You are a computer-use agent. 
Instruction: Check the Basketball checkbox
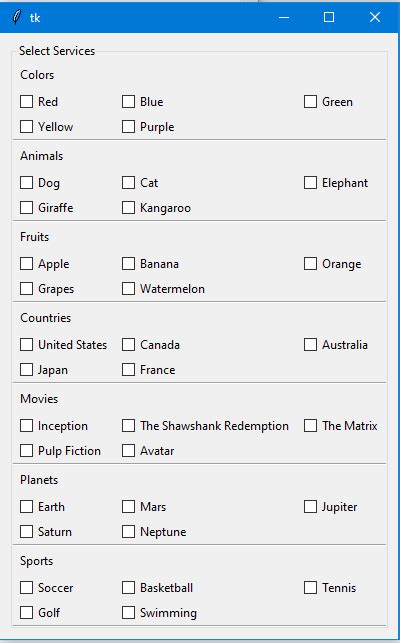pos(128,588)
